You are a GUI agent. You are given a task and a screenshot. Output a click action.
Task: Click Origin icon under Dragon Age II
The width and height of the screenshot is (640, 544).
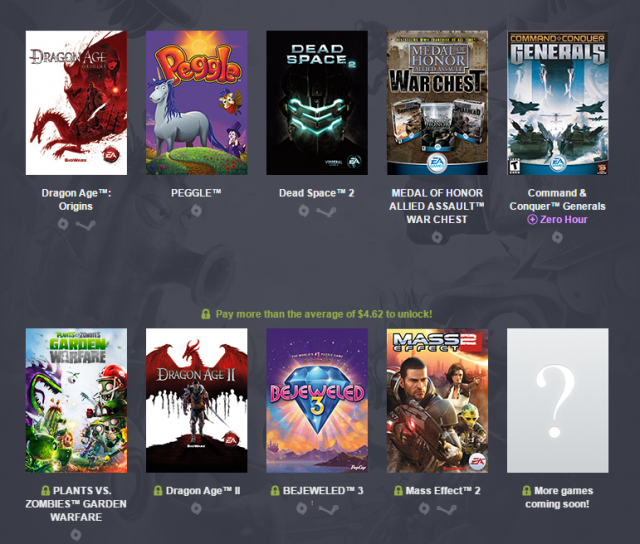tap(196, 508)
